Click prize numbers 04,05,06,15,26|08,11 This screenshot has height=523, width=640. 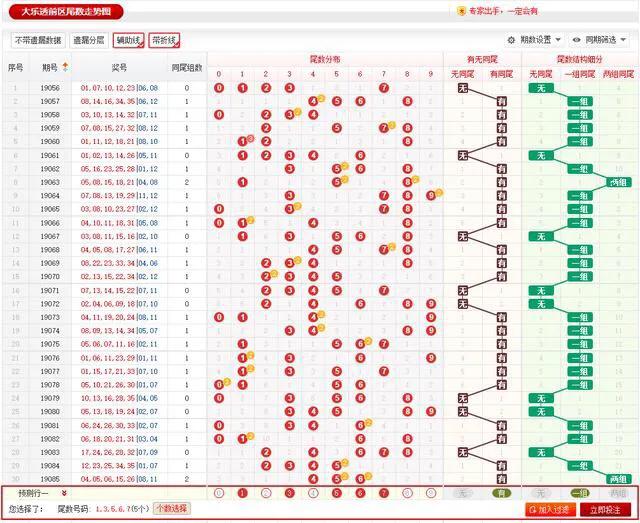pyautogui.click(x=119, y=479)
